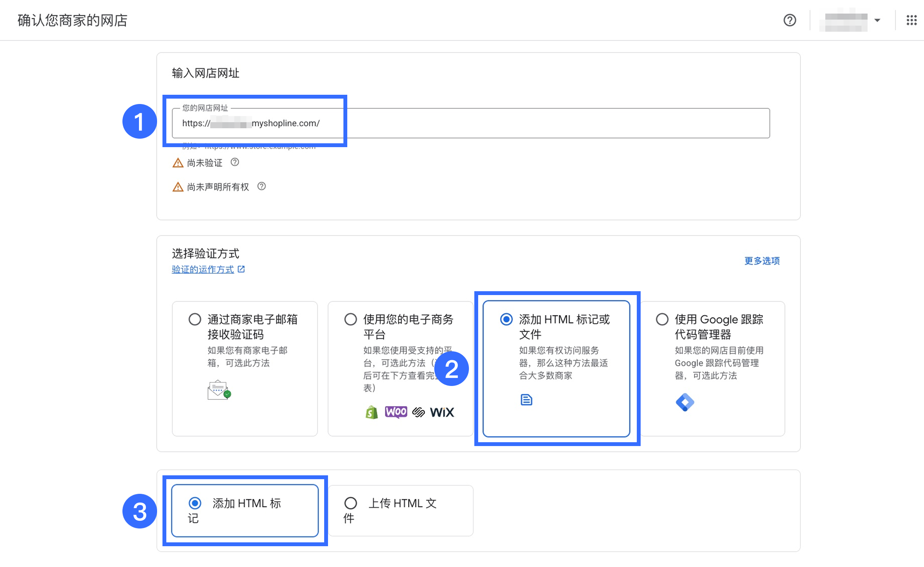Choose the 添加 HTML 标记 radio button
Screen dimensions: 924x567
coord(195,503)
